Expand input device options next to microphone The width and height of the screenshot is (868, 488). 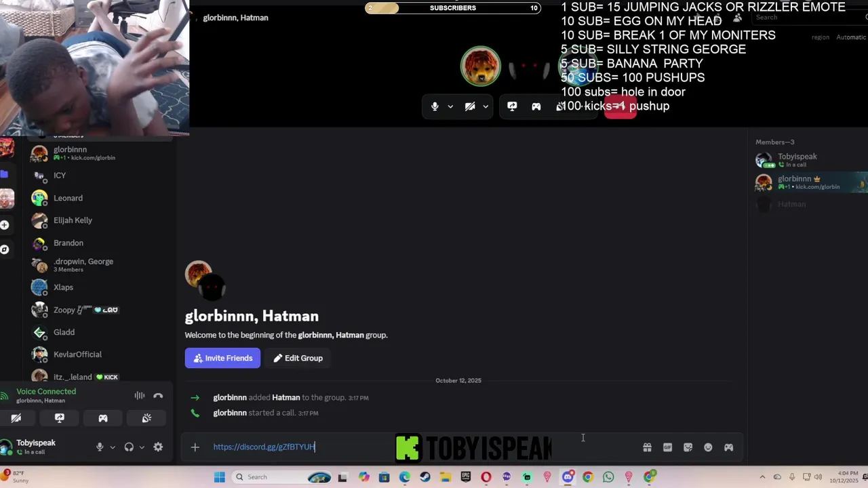113,447
